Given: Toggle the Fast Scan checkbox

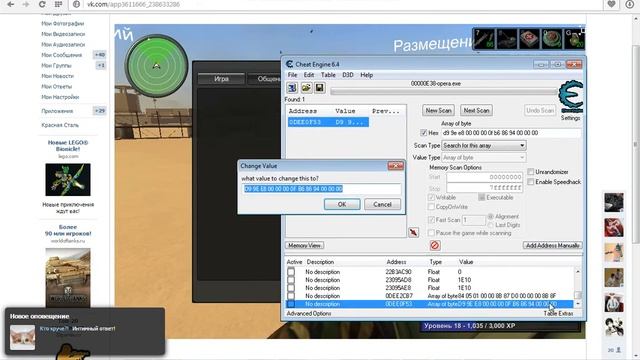Looking at the screenshot, I should [x=431, y=220].
